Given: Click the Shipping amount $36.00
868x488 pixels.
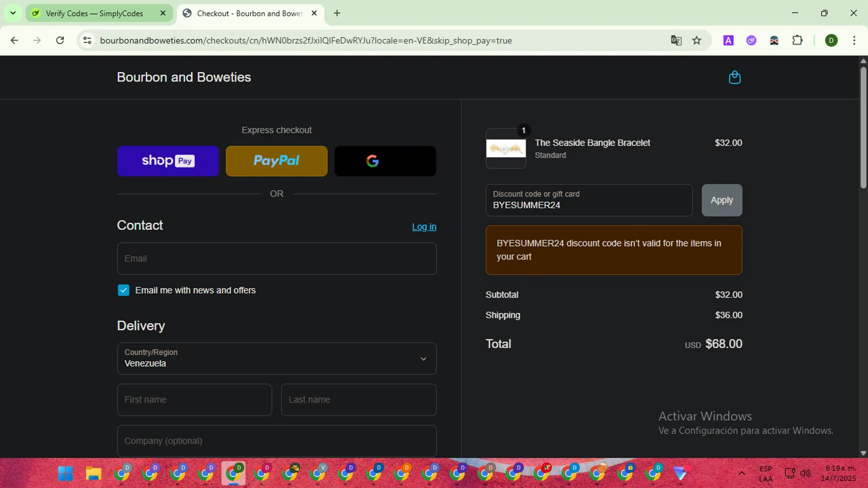Looking at the screenshot, I should click(x=729, y=315).
